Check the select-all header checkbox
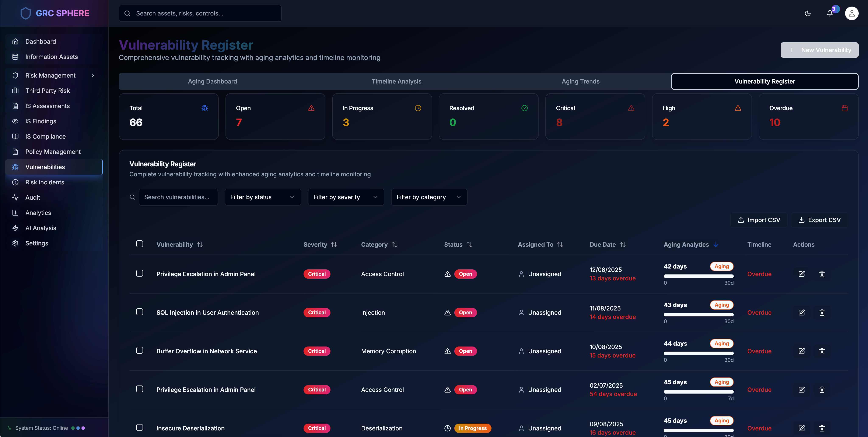This screenshot has width=868, height=437. pos(140,244)
